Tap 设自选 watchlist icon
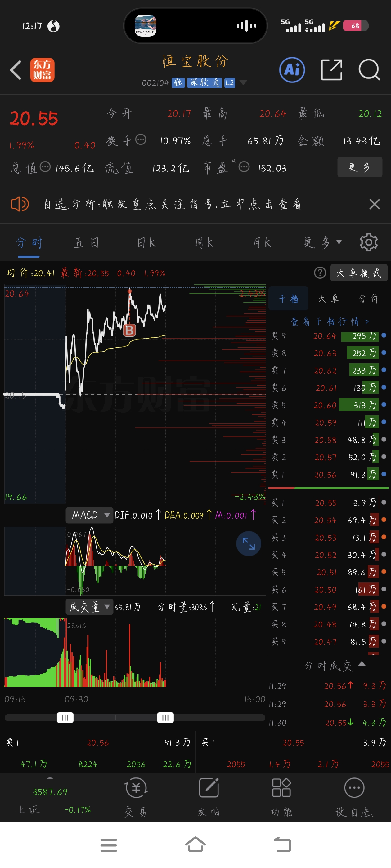The image size is (391, 868). coord(354,798)
